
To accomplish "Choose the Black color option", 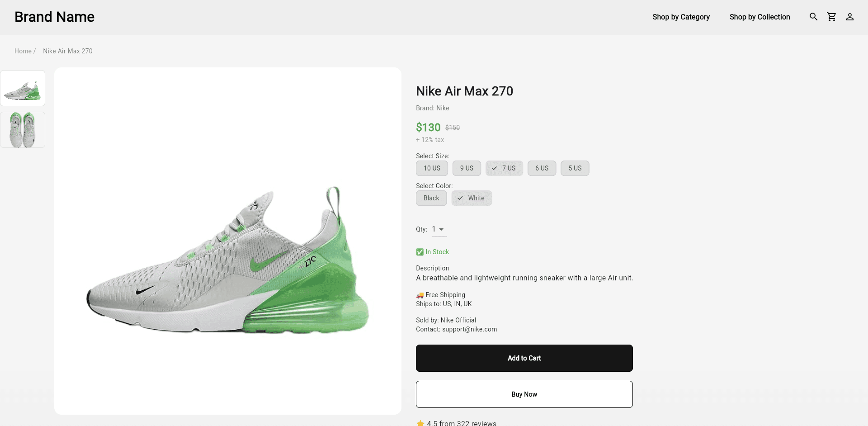I will [431, 198].
